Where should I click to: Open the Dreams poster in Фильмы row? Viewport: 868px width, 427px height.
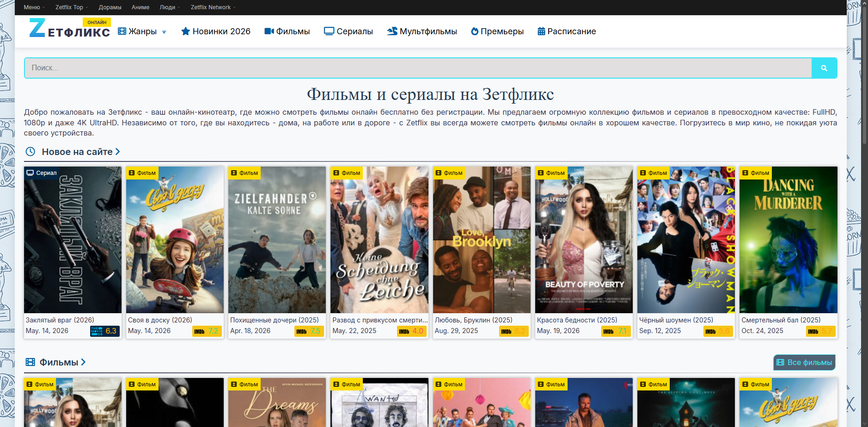(277, 402)
